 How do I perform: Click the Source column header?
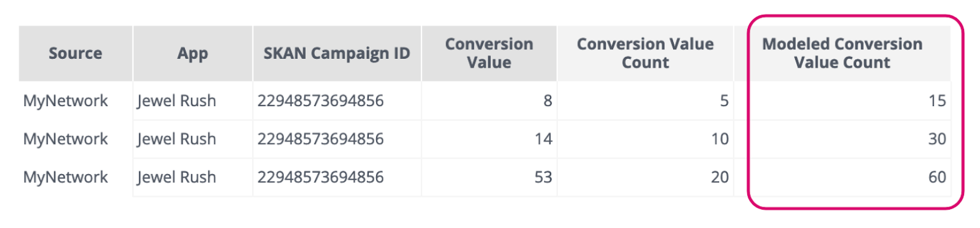click(x=75, y=53)
